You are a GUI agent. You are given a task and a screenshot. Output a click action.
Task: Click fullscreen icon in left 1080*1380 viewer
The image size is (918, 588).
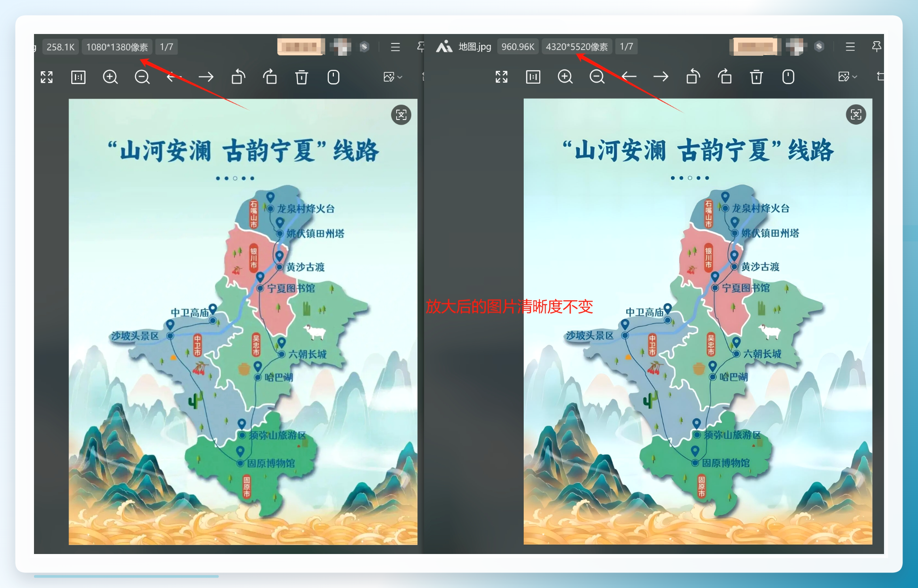[x=47, y=77]
